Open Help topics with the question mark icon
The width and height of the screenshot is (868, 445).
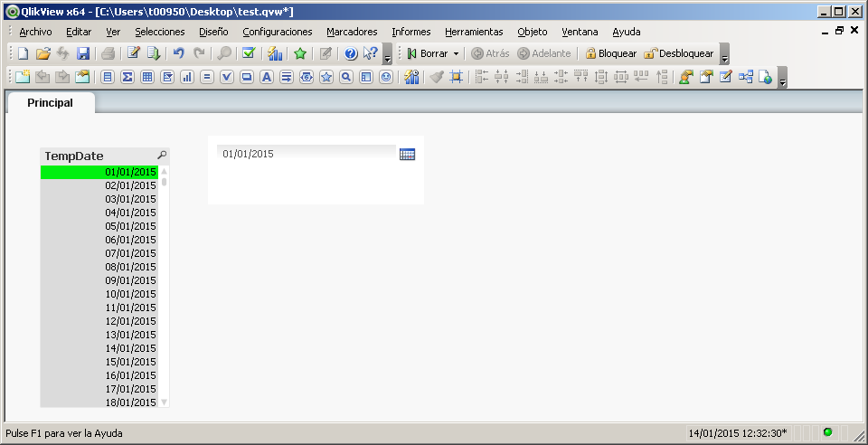pyautogui.click(x=351, y=53)
